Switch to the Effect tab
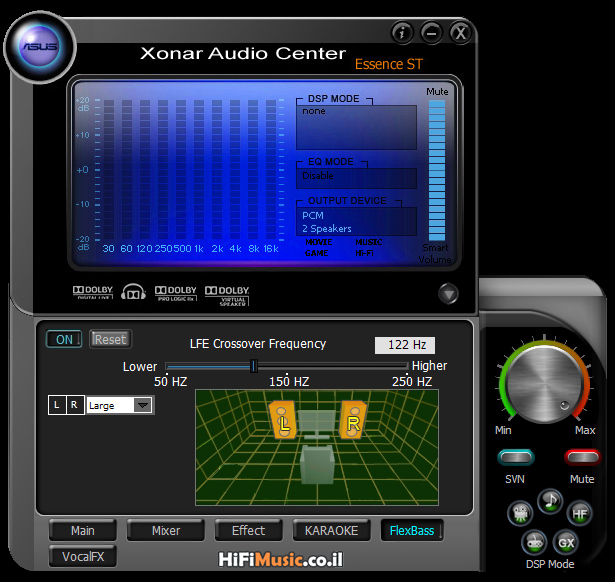This screenshot has height=582, width=615. [x=248, y=531]
